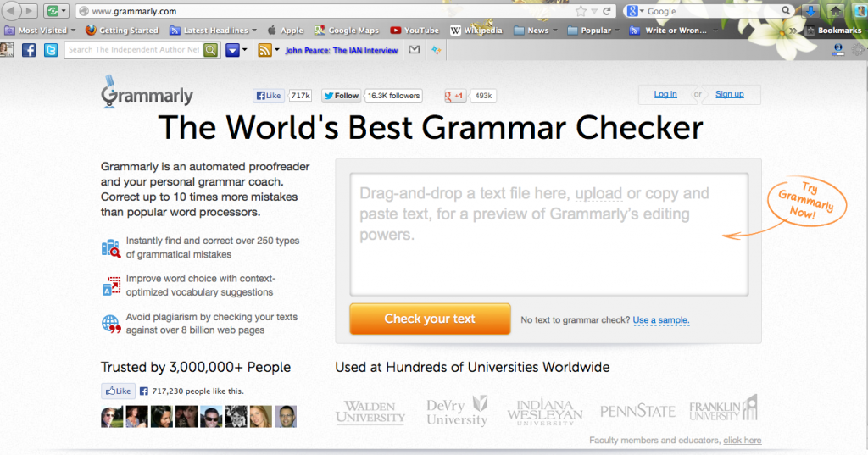Click the Sign up link
868x455 pixels.
tap(730, 94)
